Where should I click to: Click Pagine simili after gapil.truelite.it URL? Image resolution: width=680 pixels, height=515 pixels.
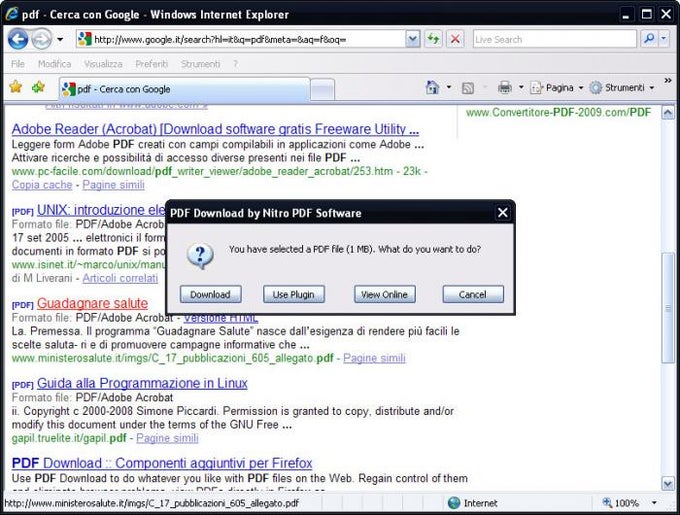click(167, 438)
